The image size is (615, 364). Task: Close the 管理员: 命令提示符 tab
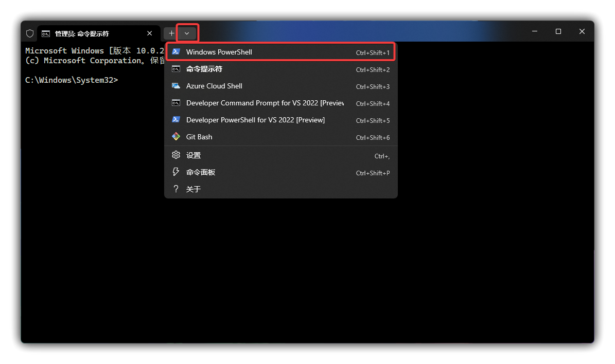(x=149, y=33)
